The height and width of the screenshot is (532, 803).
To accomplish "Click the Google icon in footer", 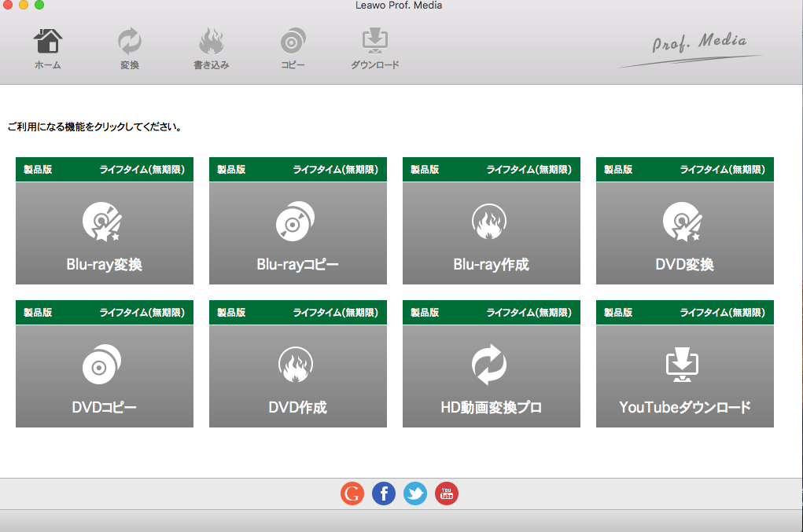I will 352,493.
